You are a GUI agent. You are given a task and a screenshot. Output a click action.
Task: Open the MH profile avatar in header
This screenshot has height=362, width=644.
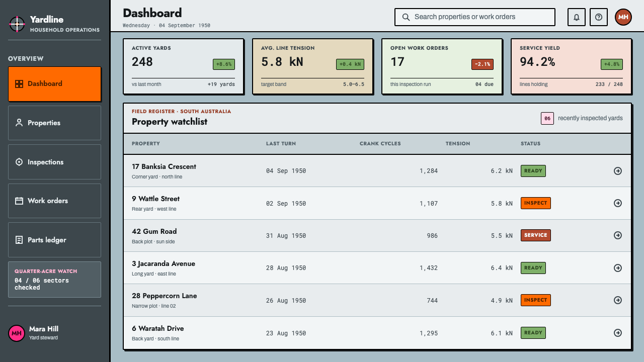pos(623,17)
